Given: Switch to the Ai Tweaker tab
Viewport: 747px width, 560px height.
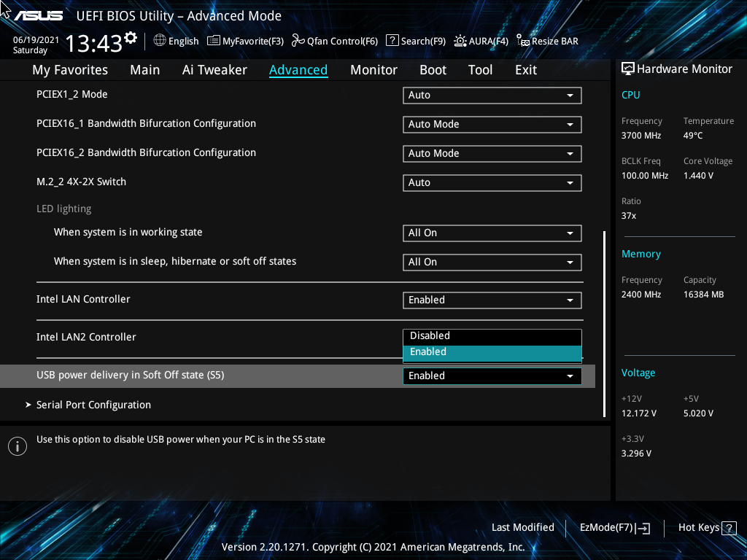Looking at the screenshot, I should tap(214, 69).
